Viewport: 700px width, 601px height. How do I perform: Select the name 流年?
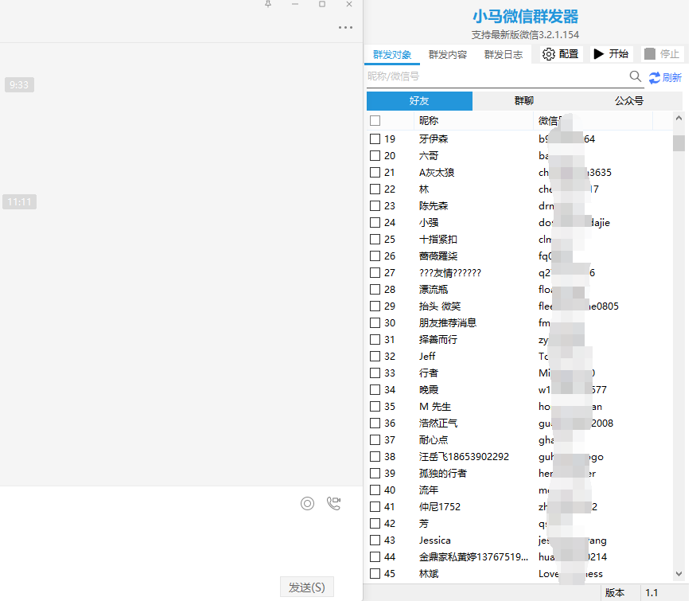[x=429, y=490]
